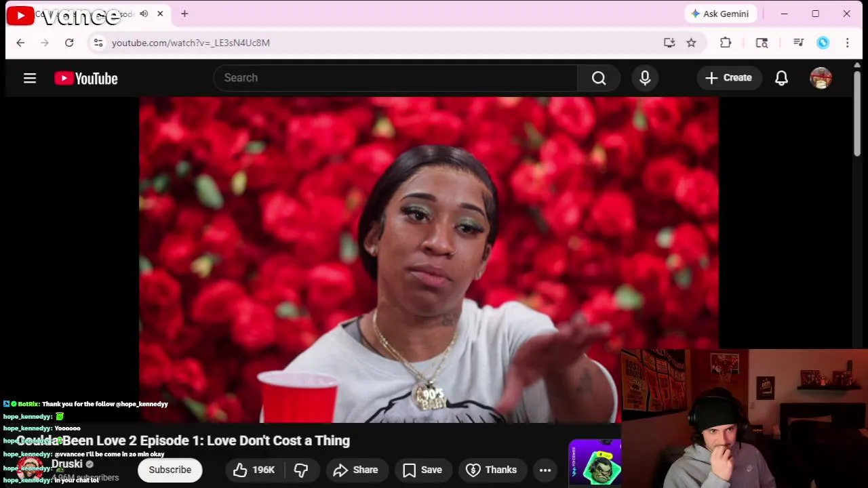
Task: Send a Thanks to the creator
Action: tap(492, 470)
